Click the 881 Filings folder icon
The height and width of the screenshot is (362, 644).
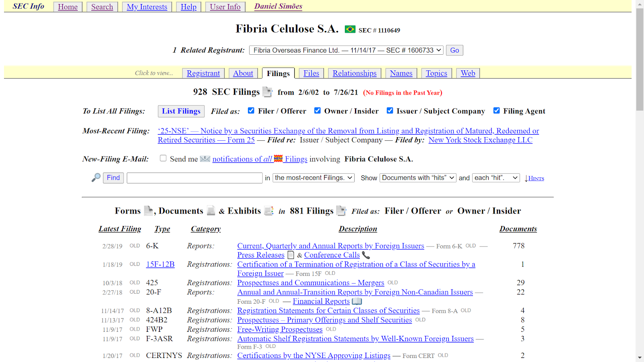point(341,211)
